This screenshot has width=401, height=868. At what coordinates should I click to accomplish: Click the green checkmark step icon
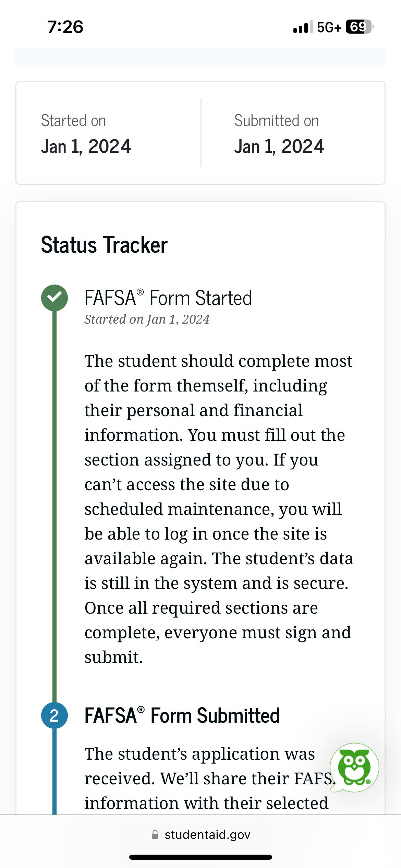tap(54, 298)
